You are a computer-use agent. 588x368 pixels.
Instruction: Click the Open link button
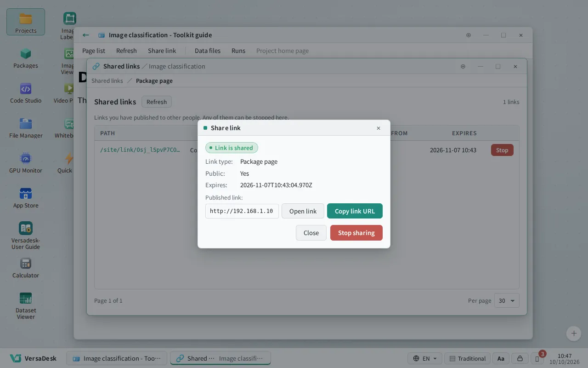pos(303,211)
